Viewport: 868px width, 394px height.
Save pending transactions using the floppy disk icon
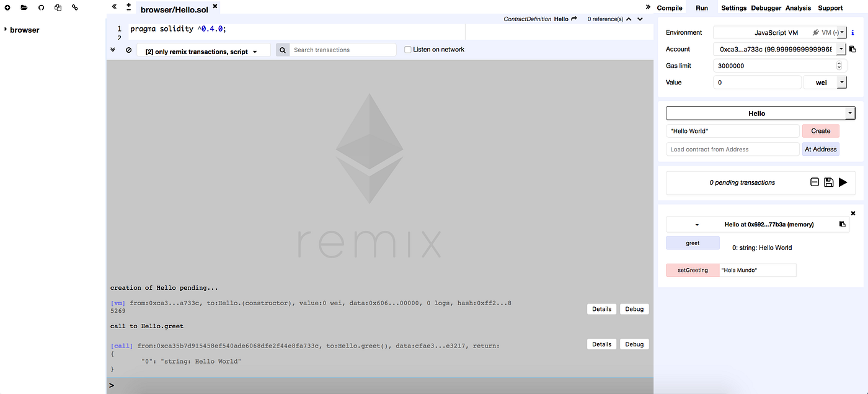830,182
